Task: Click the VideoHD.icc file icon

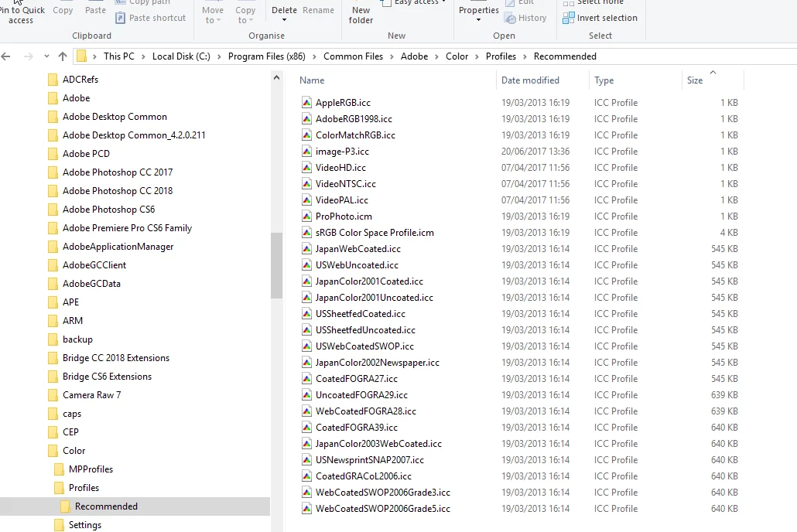Action: click(x=306, y=168)
